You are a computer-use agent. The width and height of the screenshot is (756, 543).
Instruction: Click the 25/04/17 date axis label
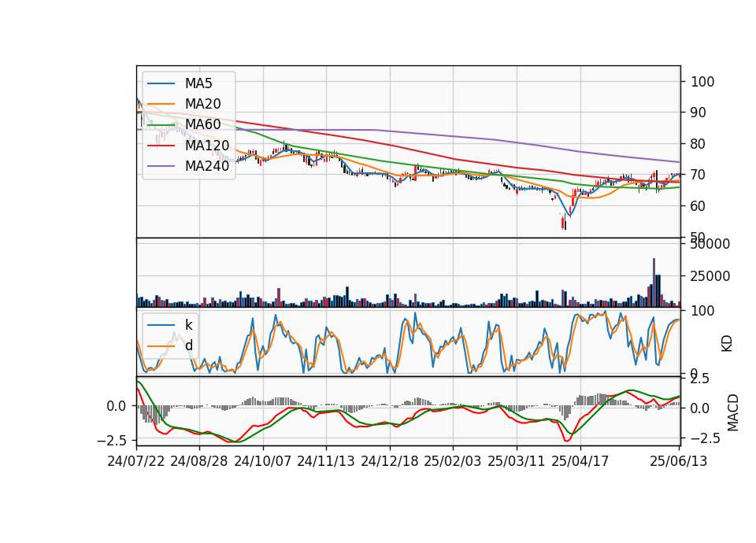580,461
